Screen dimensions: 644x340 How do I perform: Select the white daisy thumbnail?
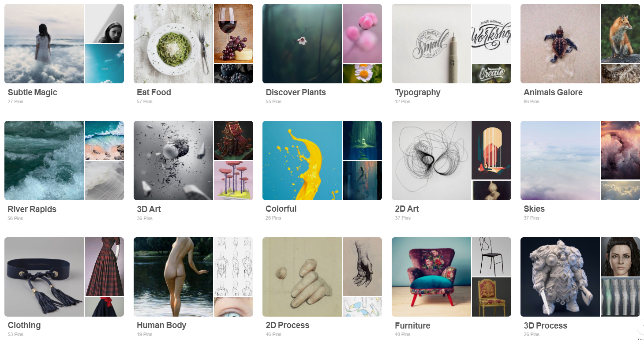tap(362, 74)
